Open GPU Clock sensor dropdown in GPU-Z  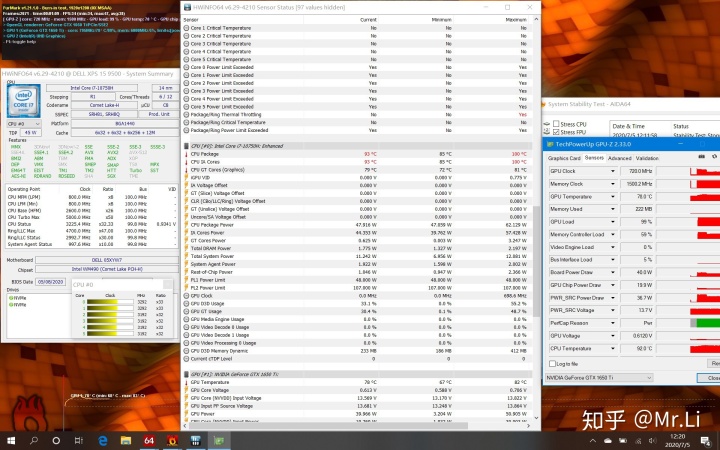coord(613,171)
